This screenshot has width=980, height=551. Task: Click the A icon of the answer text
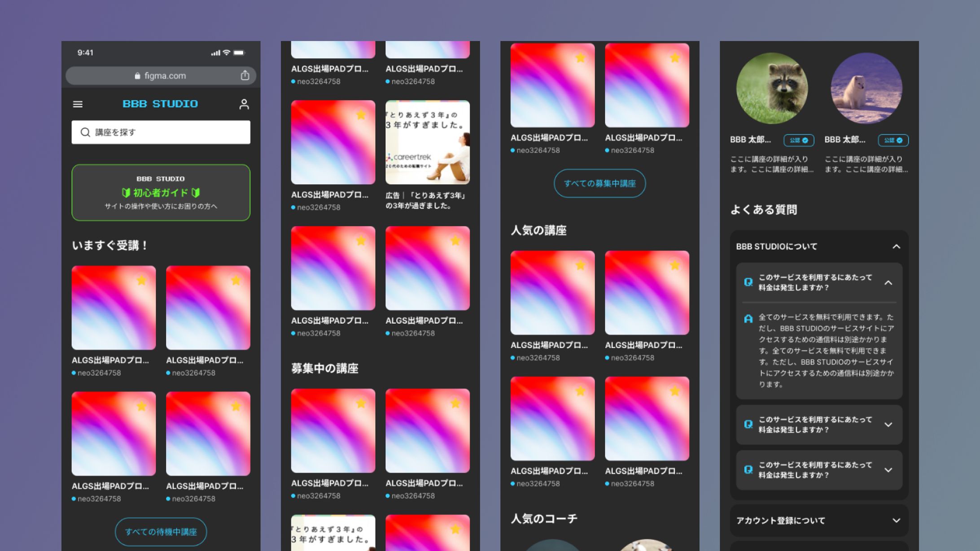tap(748, 319)
